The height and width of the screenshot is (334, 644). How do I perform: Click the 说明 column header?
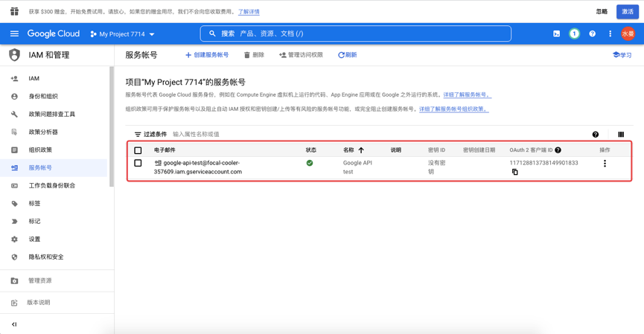click(396, 150)
